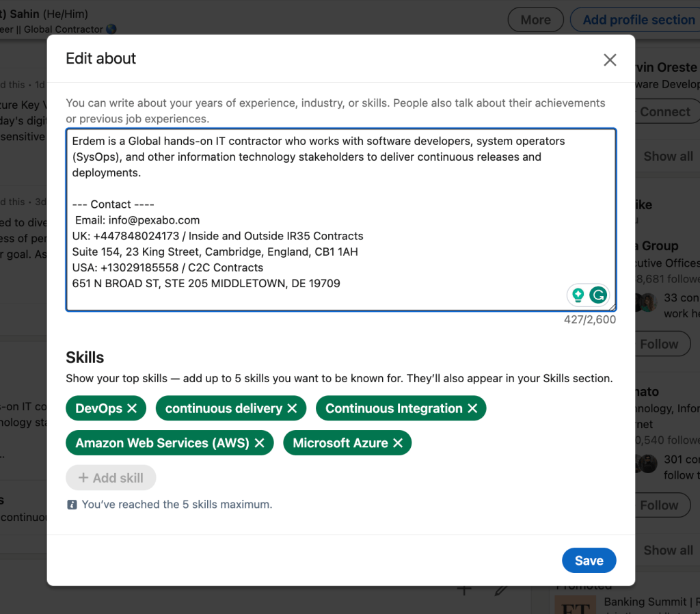The image size is (700, 614).
Task: Click the green lightbulb suggestions icon
Action: [x=578, y=295]
